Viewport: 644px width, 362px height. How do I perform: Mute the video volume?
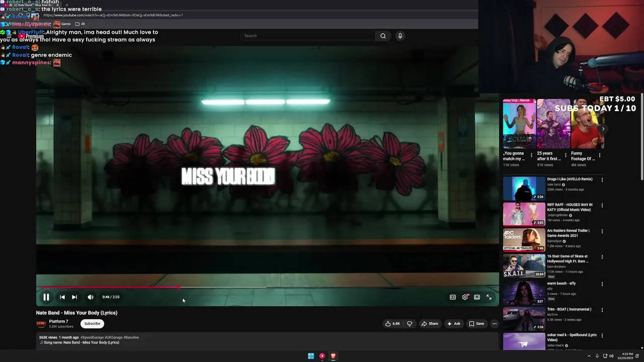click(x=91, y=297)
